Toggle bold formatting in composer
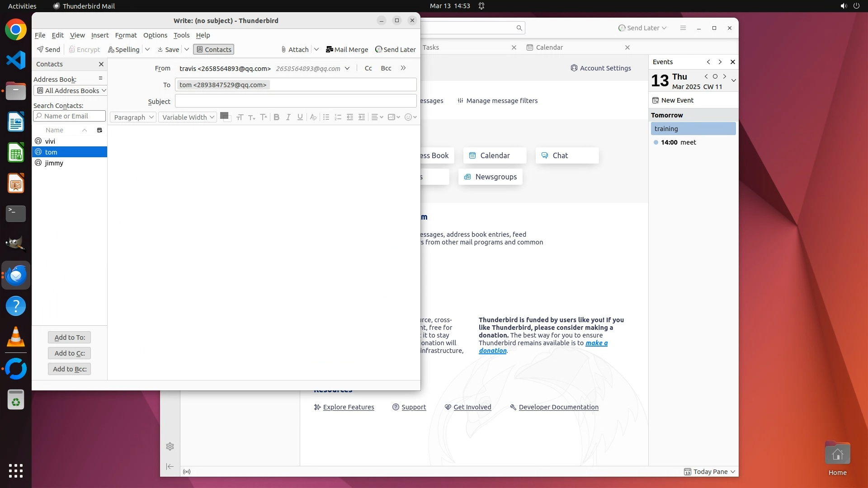Viewport: 868px width, 488px height. point(276,117)
